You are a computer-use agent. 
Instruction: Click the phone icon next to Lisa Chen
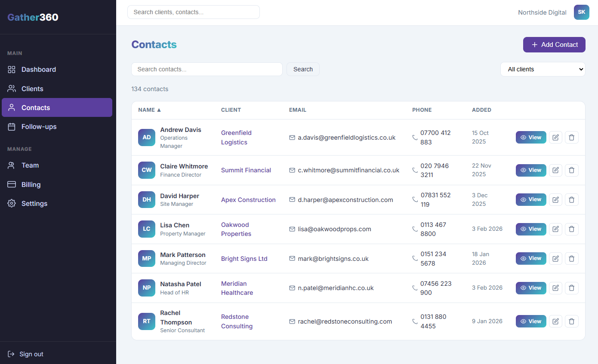click(x=414, y=229)
